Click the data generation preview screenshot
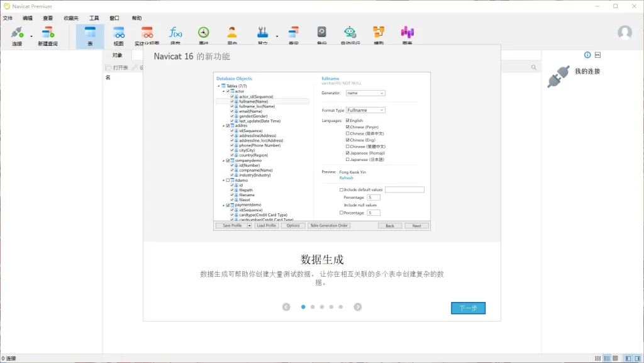 [x=322, y=151]
